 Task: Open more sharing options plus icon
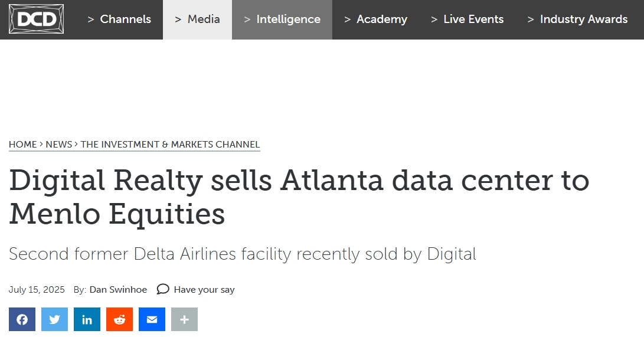pyautogui.click(x=184, y=319)
